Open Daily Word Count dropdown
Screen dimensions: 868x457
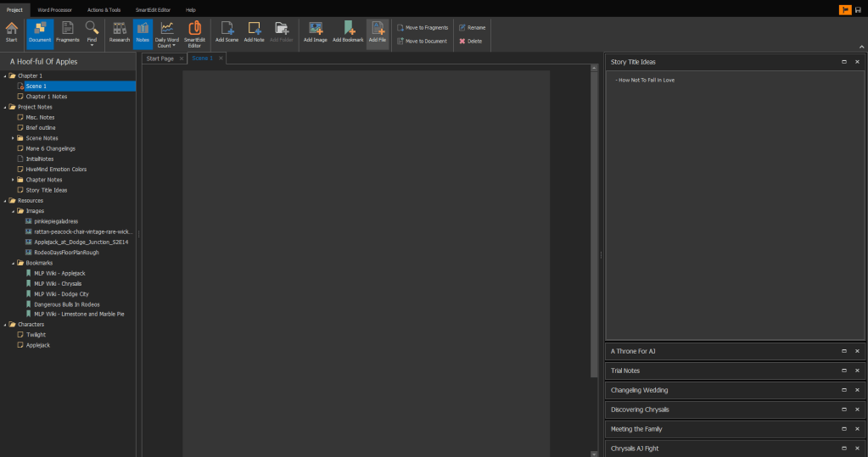point(167,34)
